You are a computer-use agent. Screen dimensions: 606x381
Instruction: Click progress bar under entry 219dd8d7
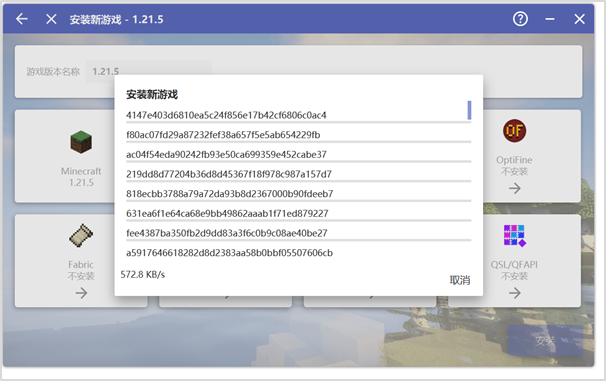pos(298,181)
